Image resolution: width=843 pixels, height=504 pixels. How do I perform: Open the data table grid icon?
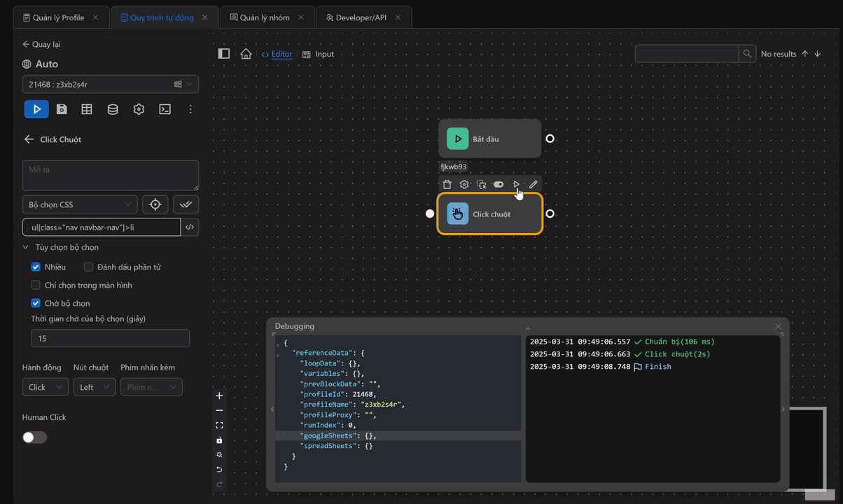pyautogui.click(x=86, y=109)
